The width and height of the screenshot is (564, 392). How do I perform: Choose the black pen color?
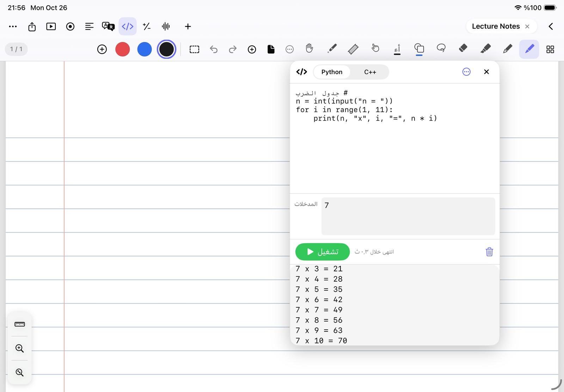tap(166, 49)
